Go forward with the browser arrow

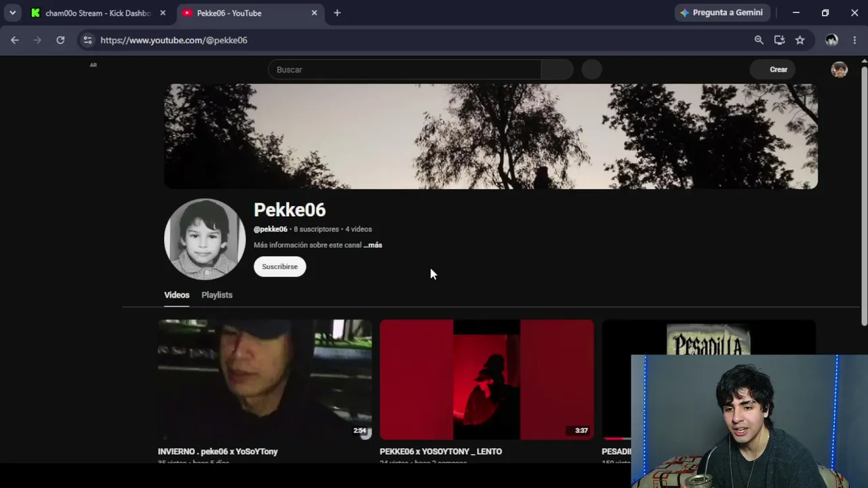(37, 40)
